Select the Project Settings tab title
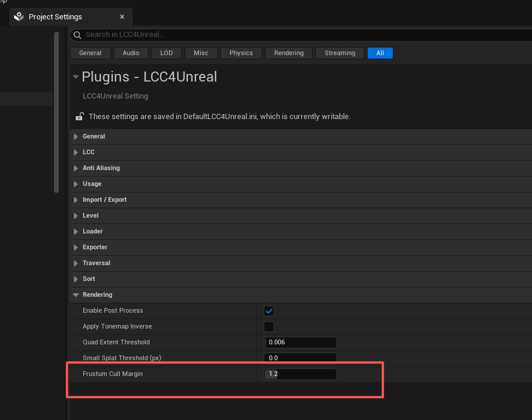This screenshot has width=532, height=420. [x=55, y=16]
